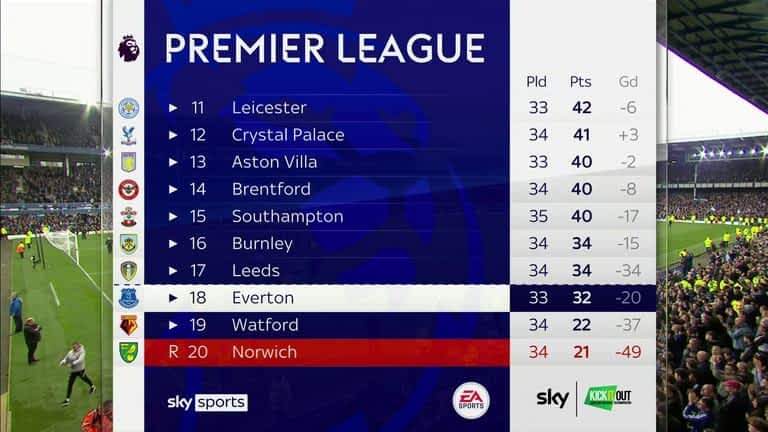Click the arrow beside Everton row
Image resolution: width=768 pixels, height=432 pixels.
coord(173,298)
